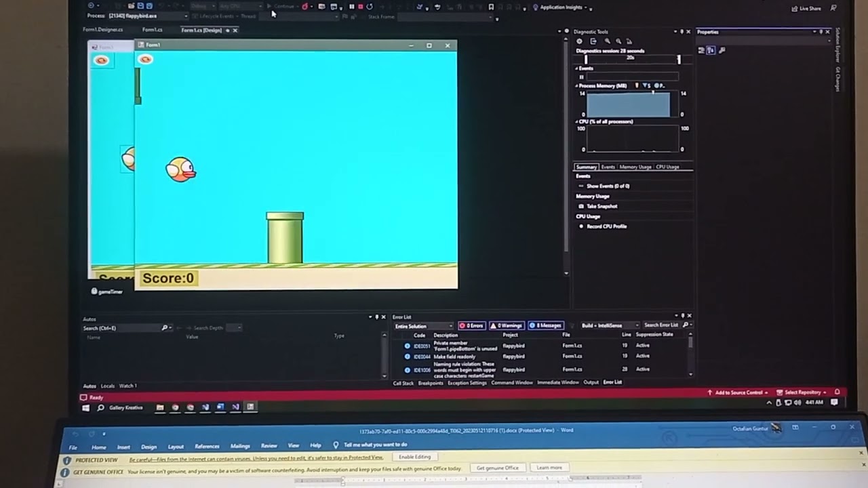Viewport: 868px width, 488px height.
Task: Click the Diagnostic Tools output icon
Action: click(x=593, y=41)
